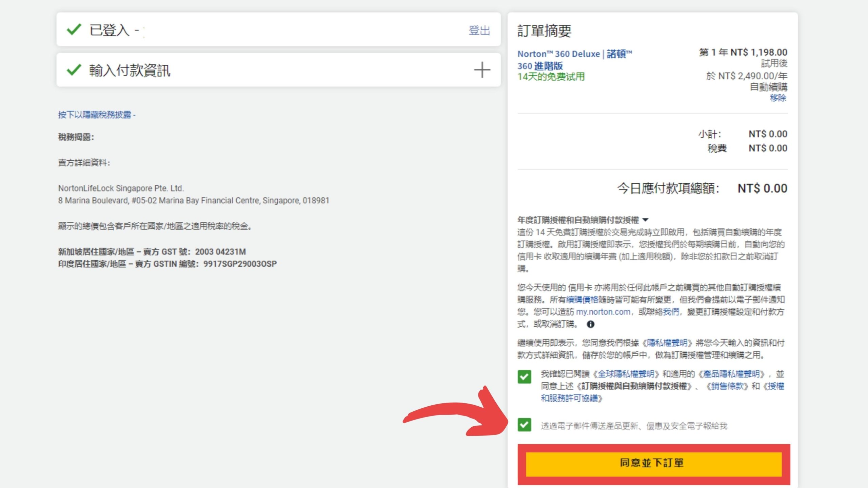Log out using the 登出 link
This screenshot has width=868, height=488.
(x=479, y=30)
